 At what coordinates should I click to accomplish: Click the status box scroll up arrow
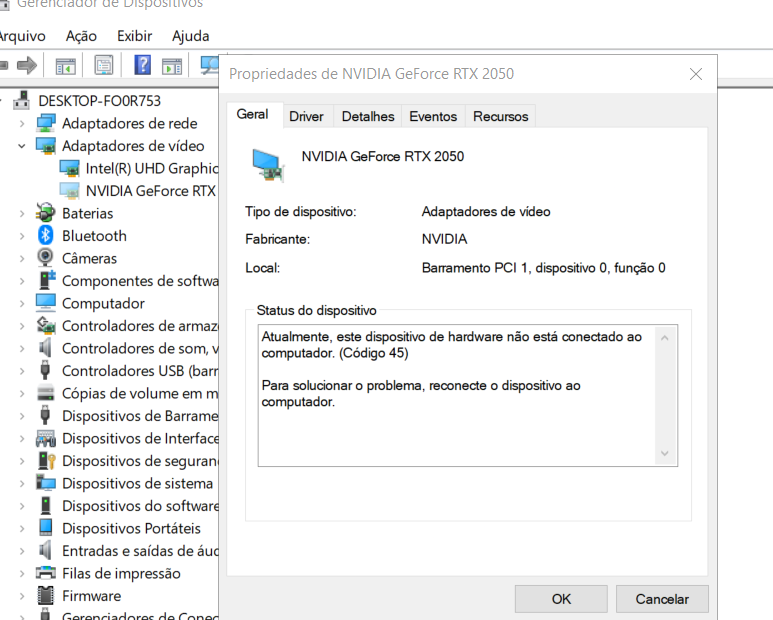tap(665, 338)
